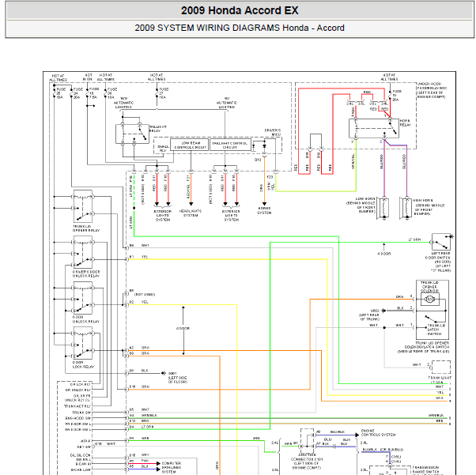Click the 'SMALL RLY' label
Viewport: 476px width, 475px height.
(x=163, y=149)
